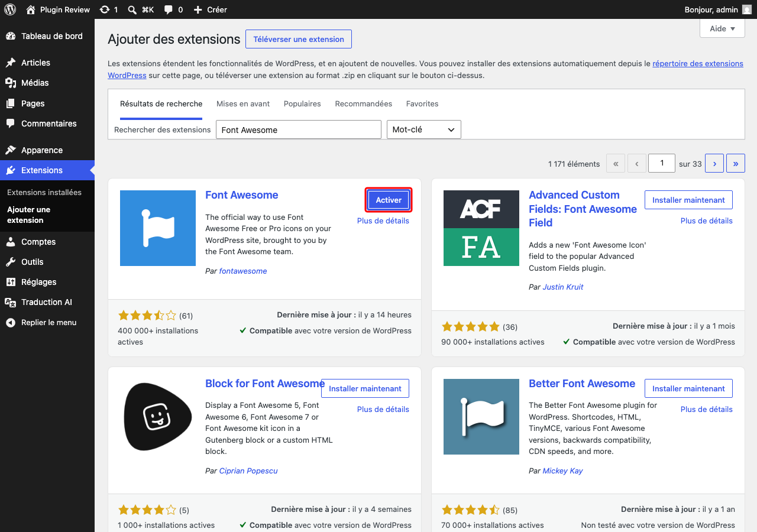The height and width of the screenshot is (532, 757).
Task: Open the search magnifier in admin bar
Action: click(x=131, y=9)
